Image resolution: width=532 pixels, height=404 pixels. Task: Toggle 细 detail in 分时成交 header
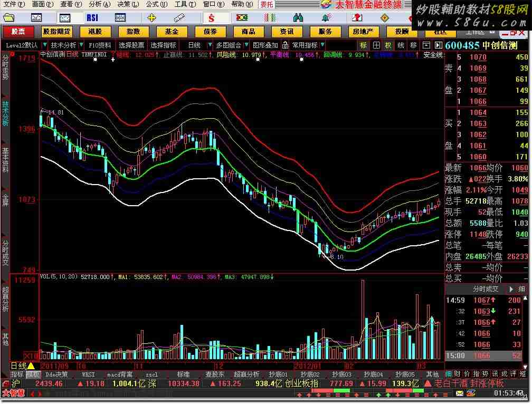[x=521, y=289]
